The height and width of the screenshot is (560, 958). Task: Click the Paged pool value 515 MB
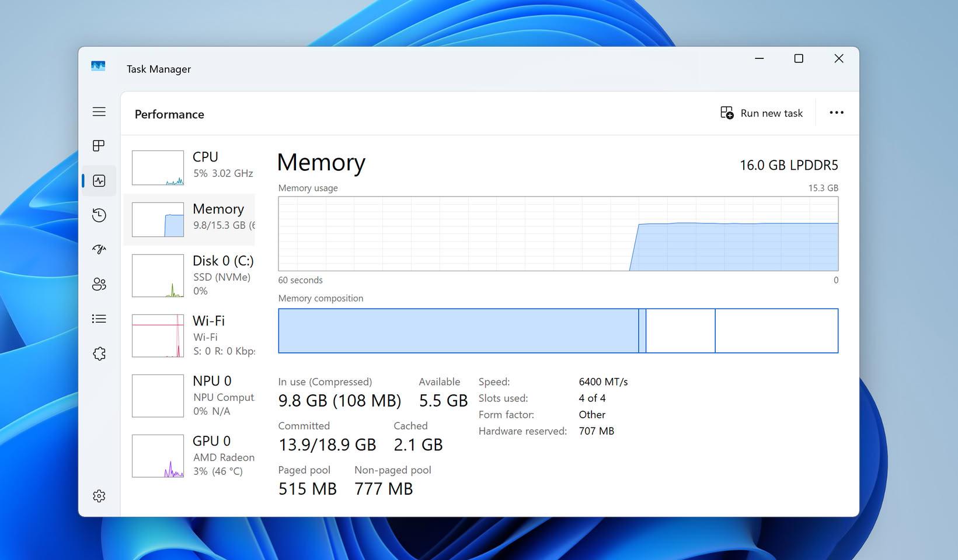click(x=308, y=489)
